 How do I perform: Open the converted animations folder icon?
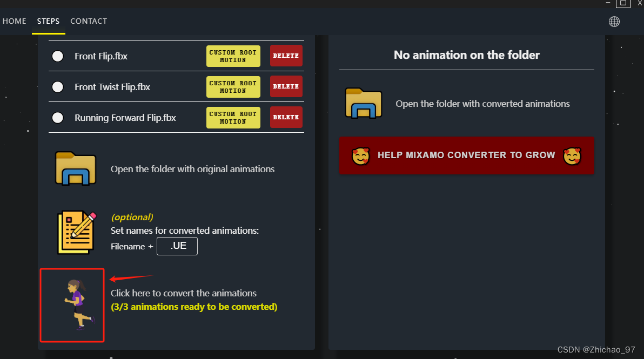[x=364, y=103]
